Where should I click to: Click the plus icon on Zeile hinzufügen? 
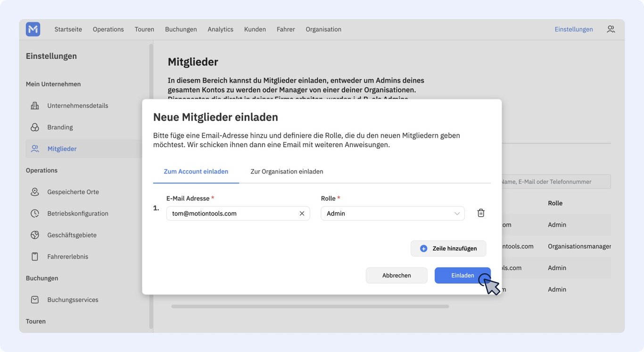[x=423, y=248]
